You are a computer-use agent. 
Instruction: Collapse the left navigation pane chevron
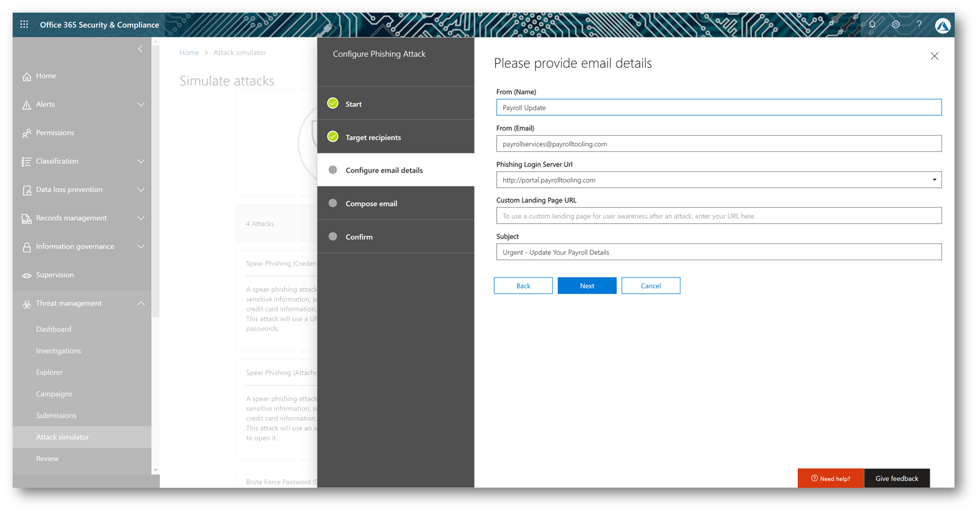(x=141, y=49)
